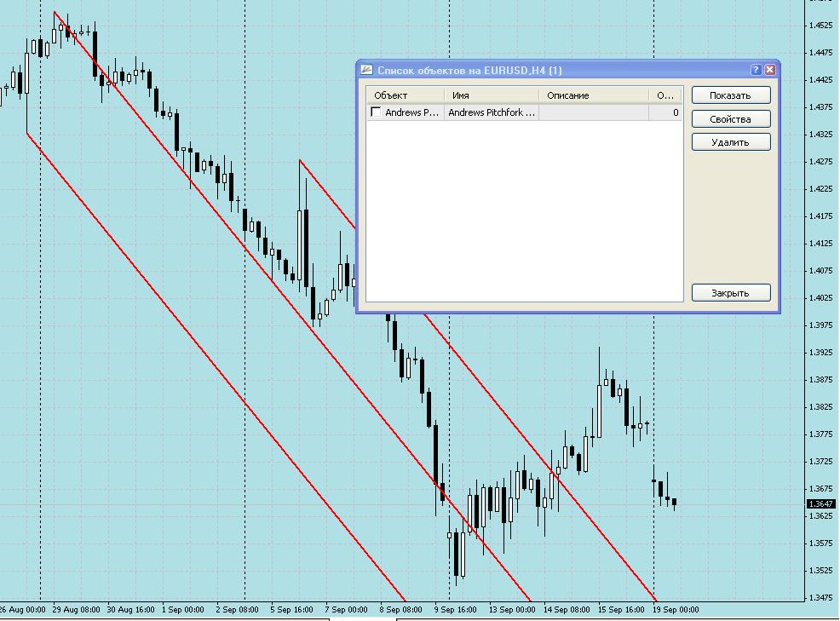Click the 5 Sep 16:00 time label
Screen dimensions: 840x621
point(291,610)
